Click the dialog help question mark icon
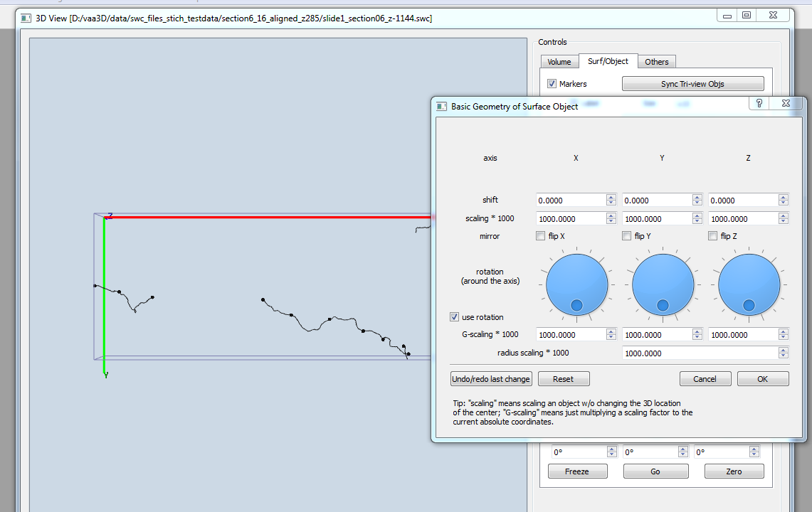This screenshot has width=812, height=512. [759, 104]
